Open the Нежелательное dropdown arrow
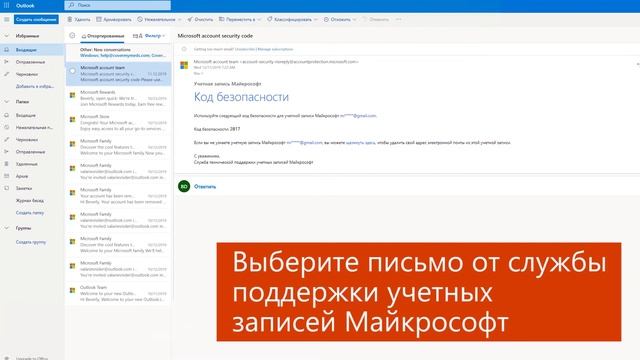 (x=180, y=19)
